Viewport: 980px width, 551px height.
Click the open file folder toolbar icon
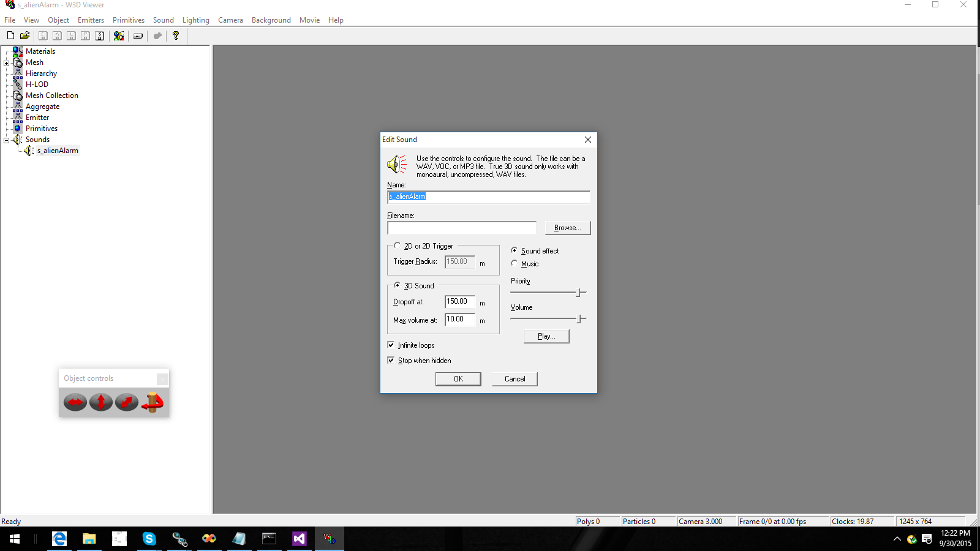24,36
